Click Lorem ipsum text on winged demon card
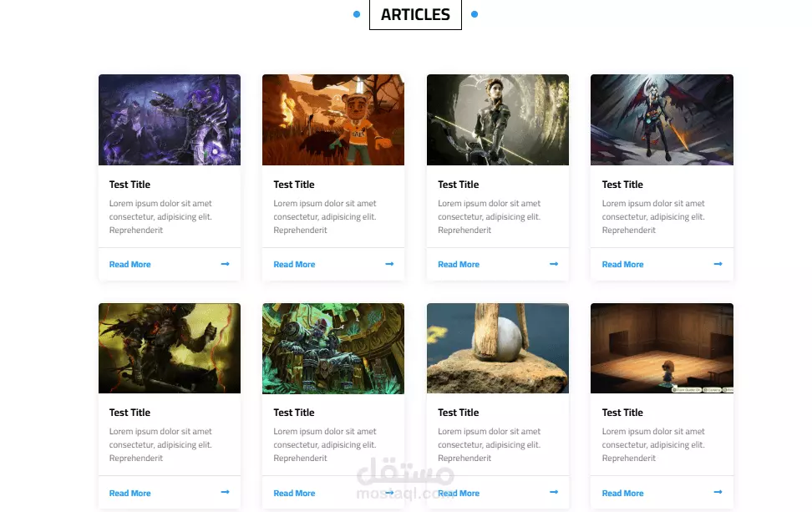The width and height of the screenshot is (812, 512). pos(653,217)
